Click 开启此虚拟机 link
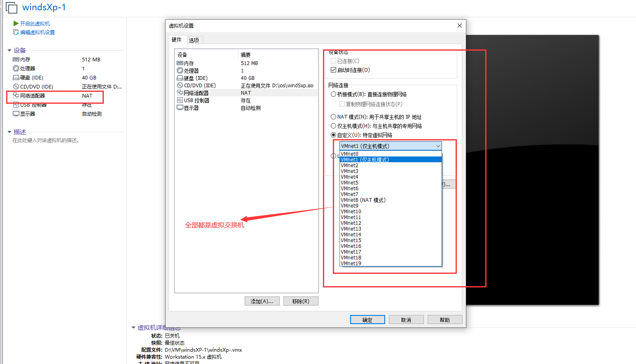 click(x=35, y=23)
